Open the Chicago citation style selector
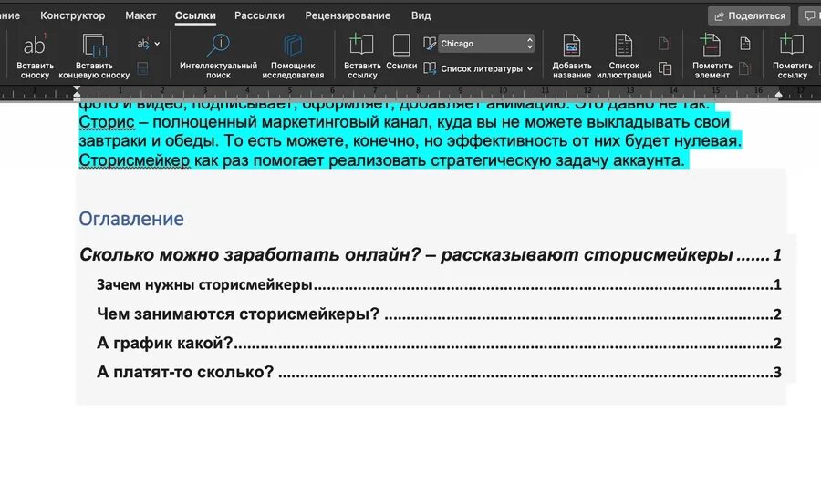Screen dimensions: 821x504 (486, 44)
